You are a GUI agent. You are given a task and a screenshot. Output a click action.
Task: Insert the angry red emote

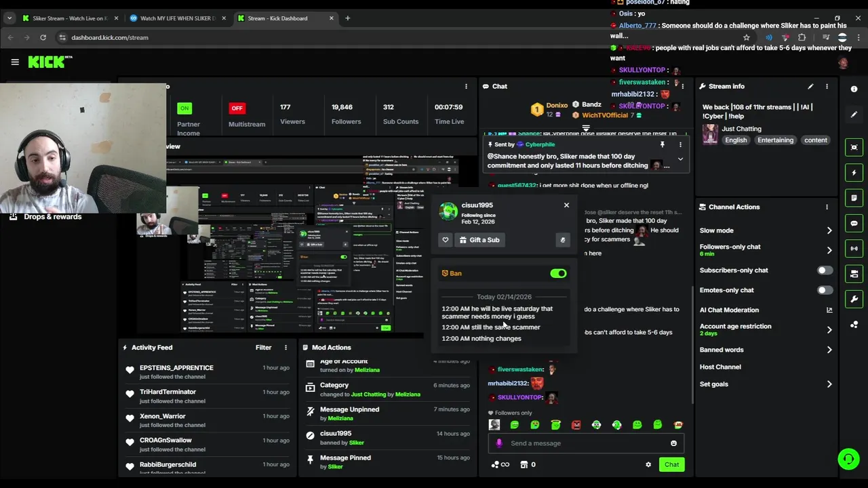pos(576,425)
